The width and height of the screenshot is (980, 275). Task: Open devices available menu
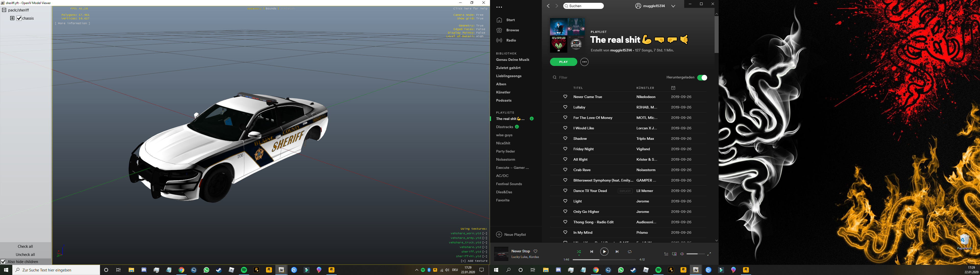[x=674, y=254]
